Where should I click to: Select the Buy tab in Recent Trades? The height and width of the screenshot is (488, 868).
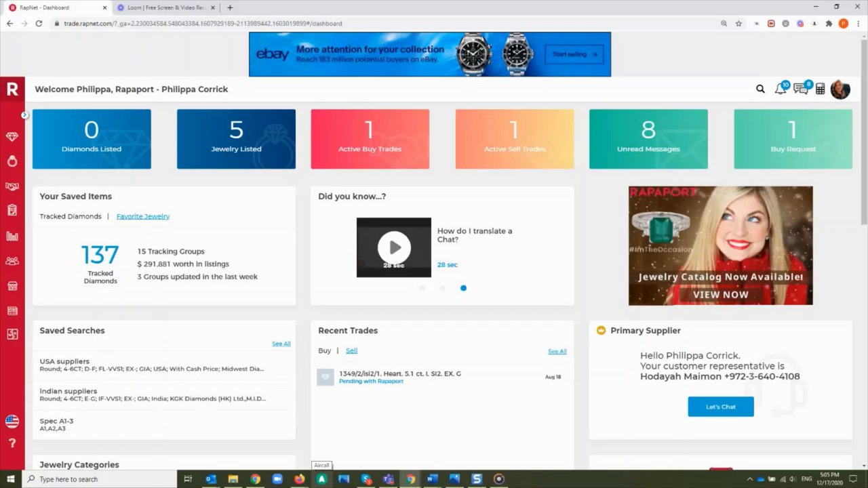(x=325, y=350)
